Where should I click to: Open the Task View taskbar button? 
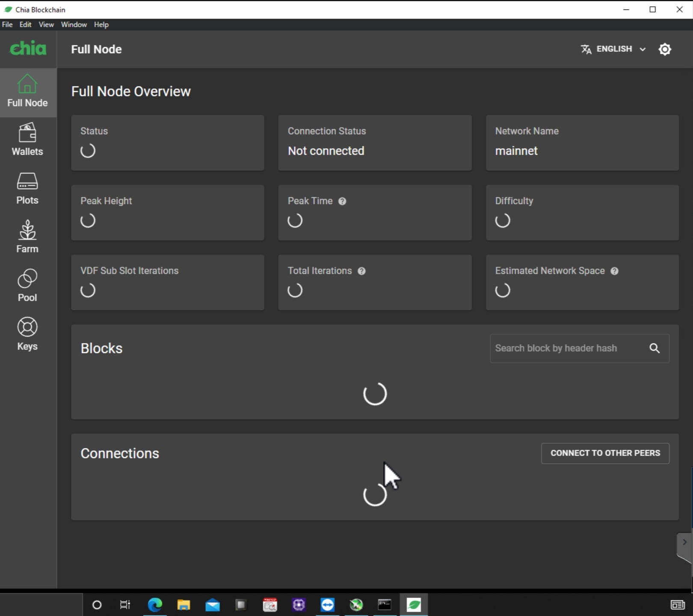pyautogui.click(x=125, y=604)
